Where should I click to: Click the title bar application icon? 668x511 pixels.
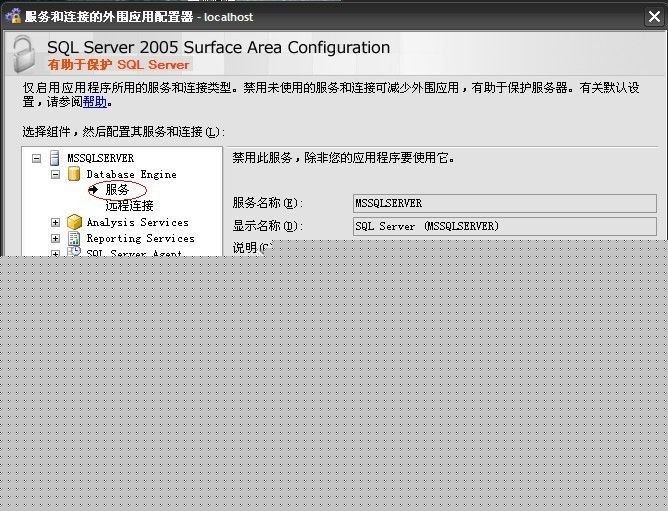click(x=12, y=16)
